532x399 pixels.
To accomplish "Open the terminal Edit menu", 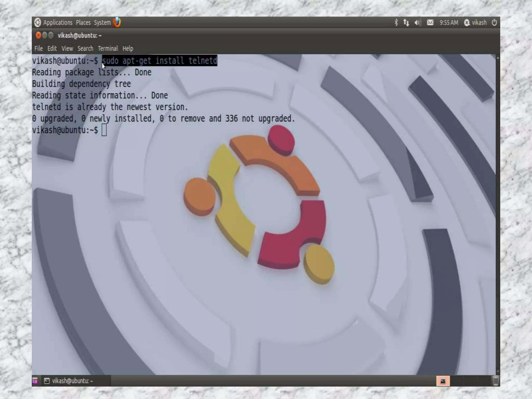I will point(52,49).
